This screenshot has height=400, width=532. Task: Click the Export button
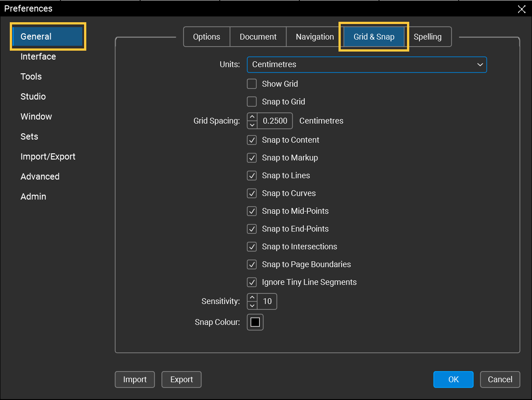pos(181,379)
